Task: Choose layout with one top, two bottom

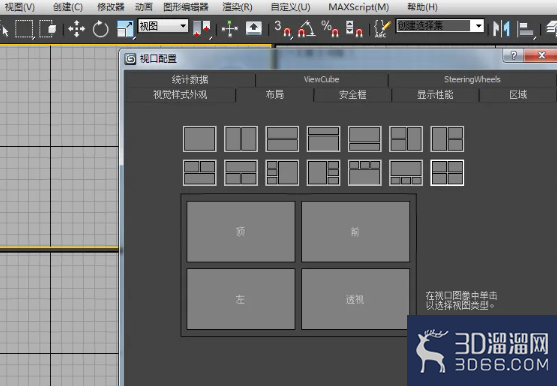Action: [241, 173]
